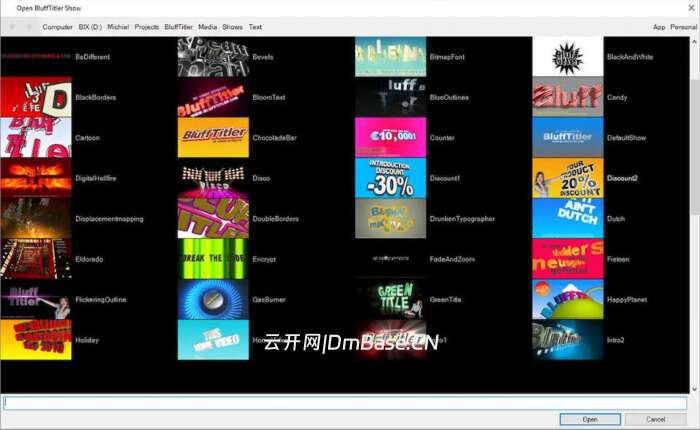Viewport: 700px width, 430px height.
Task: Click the FlickeringOutline label
Action: tap(100, 300)
